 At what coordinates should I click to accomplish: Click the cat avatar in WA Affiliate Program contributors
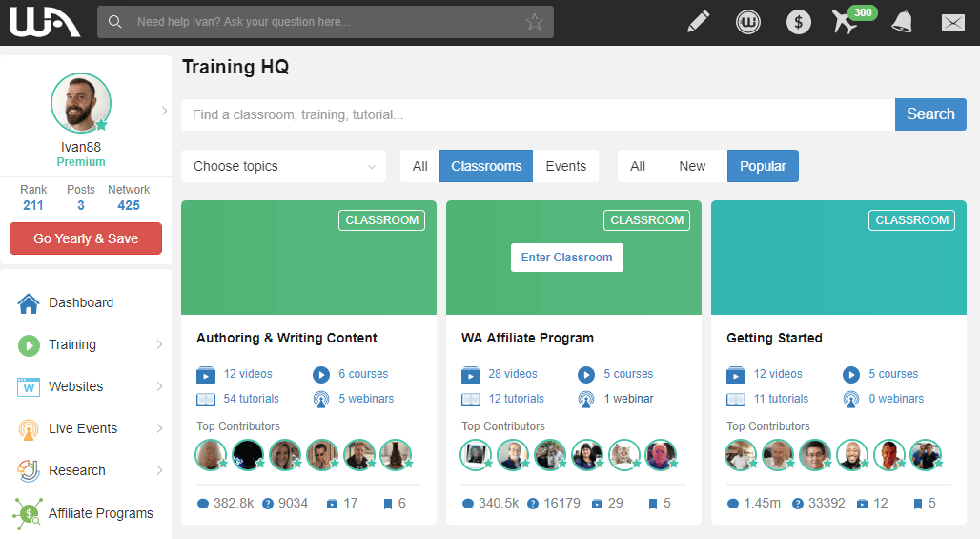(x=624, y=455)
